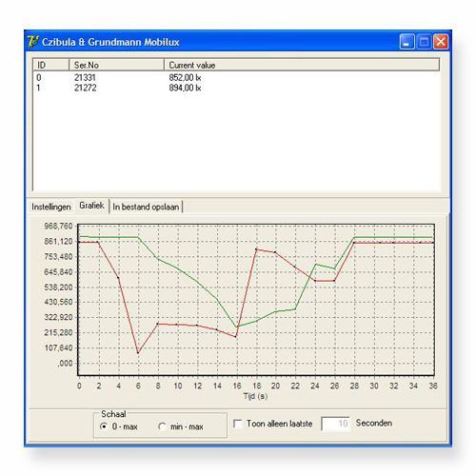Select the 0 - max scale radio button
Image resolution: width=476 pixels, height=476 pixels.
(x=104, y=426)
